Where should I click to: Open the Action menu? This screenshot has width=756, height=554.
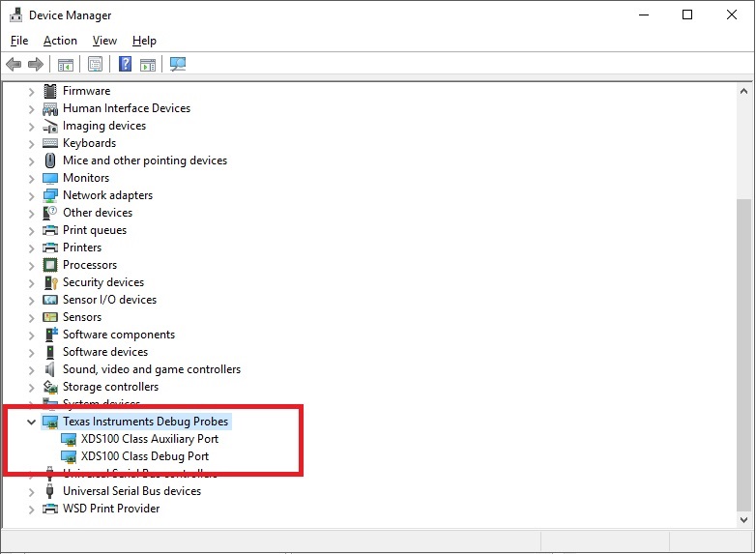[x=60, y=41]
